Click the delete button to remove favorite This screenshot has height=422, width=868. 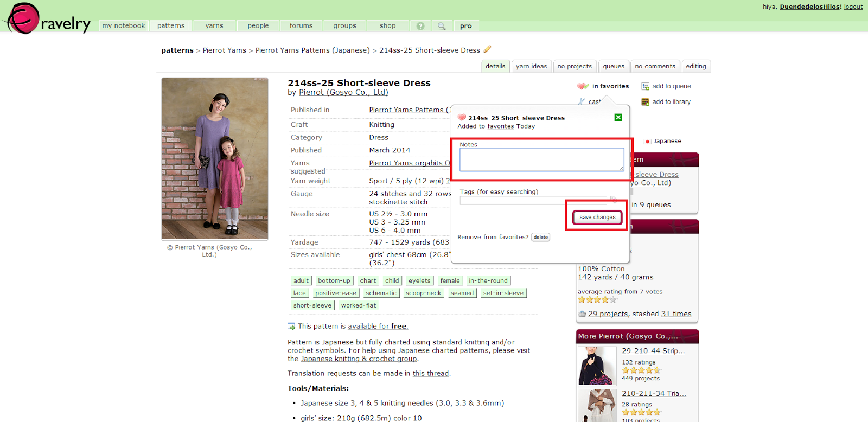[x=540, y=237]
